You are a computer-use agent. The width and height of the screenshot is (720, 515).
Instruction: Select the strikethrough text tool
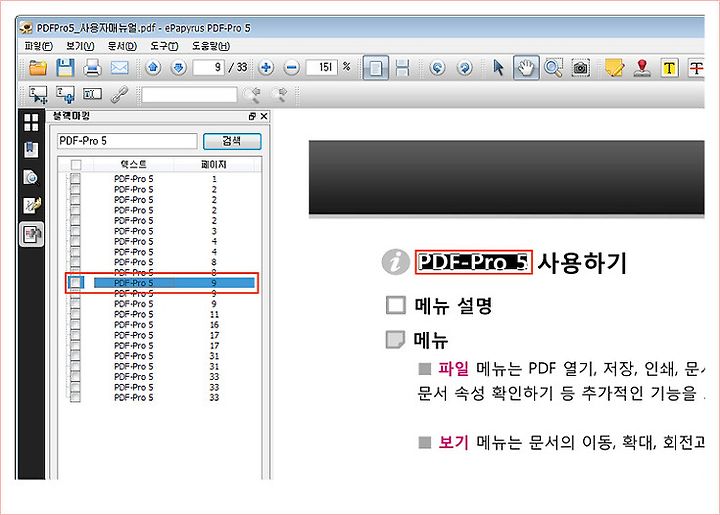(x=696, y=68)
